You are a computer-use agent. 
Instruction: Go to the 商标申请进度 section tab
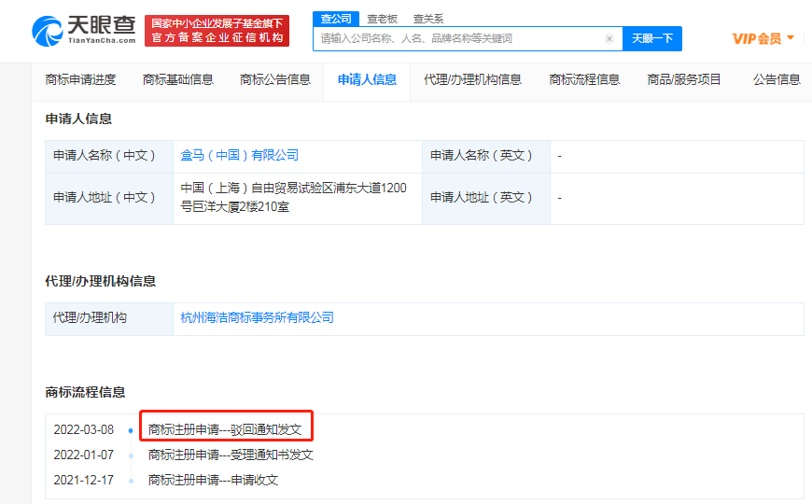pyautogui.click(x=80, y=79)
